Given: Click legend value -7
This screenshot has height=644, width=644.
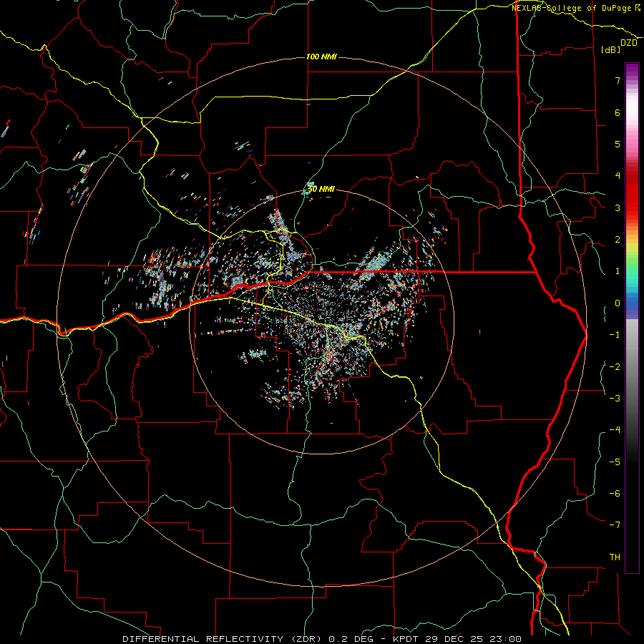Looking at the screenshot, I should [x=615, y=525].
